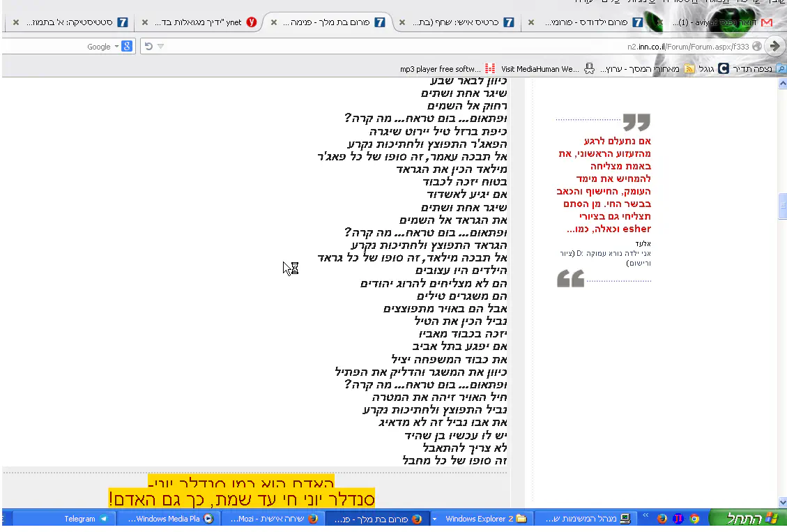
Task: Click the back navigation arrow button
Action: pyautogui.click(x=775, y=46)
